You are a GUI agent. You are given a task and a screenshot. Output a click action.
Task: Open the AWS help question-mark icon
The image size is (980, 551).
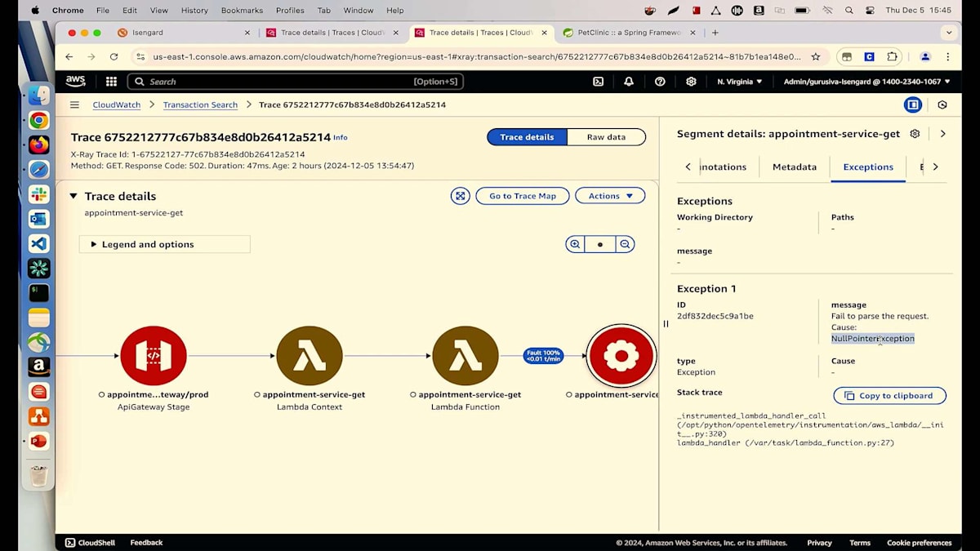(660, 82)
